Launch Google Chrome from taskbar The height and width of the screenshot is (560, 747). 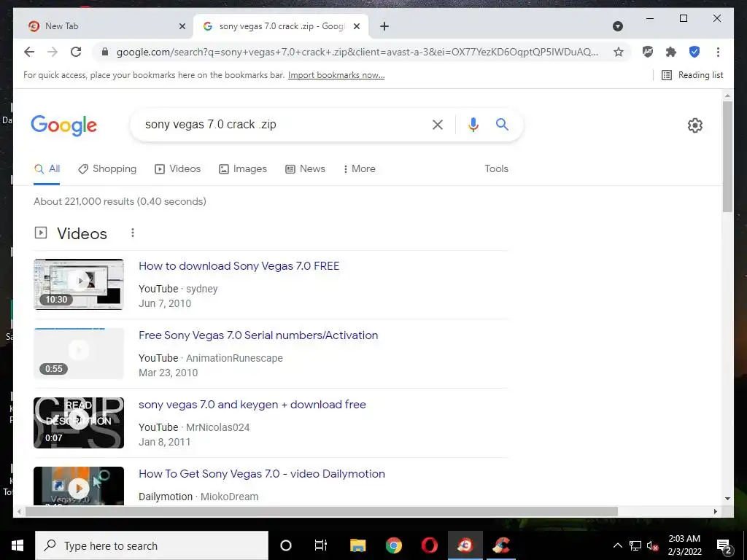point(393,545)
